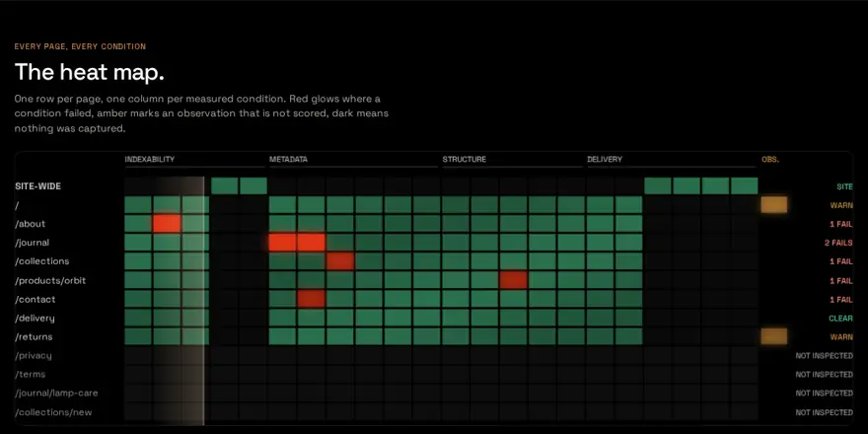The width and height of the screenshot is (868, 434).
Task: Click the /journal/lamp-care row label
Action: point(56,394)
